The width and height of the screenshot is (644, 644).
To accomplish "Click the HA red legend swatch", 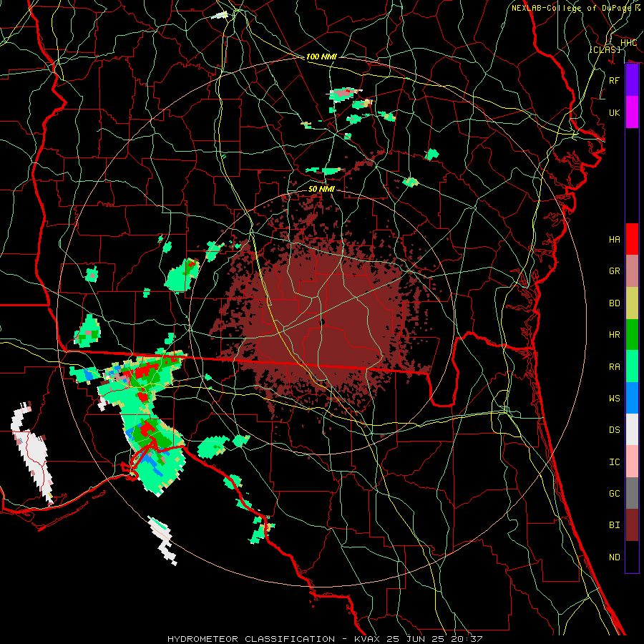I will pos(632,239).
